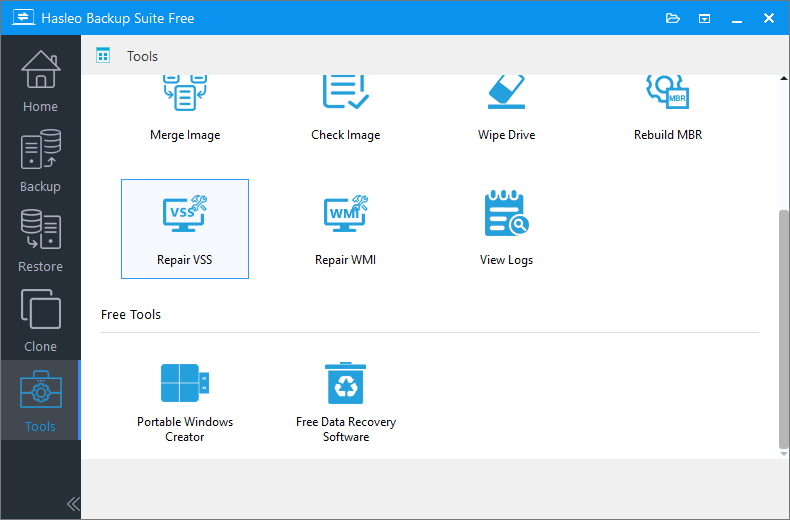Switch to the Backup section
The width and height of the screenshot is (790, 520).
(40, 161)
